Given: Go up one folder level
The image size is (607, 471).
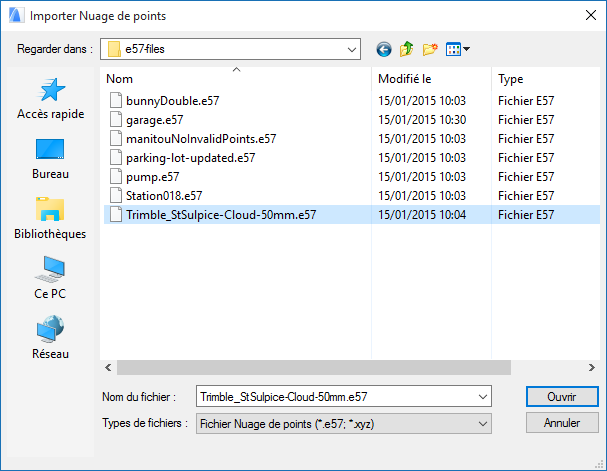Looking at the screenshot, I should (x=406, y=49).
